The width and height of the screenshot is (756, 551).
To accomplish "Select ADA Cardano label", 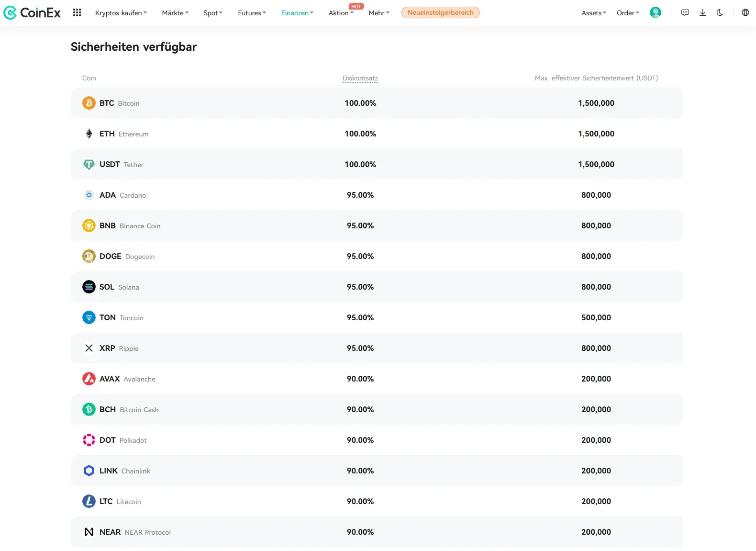I will (x=123, y=195).
